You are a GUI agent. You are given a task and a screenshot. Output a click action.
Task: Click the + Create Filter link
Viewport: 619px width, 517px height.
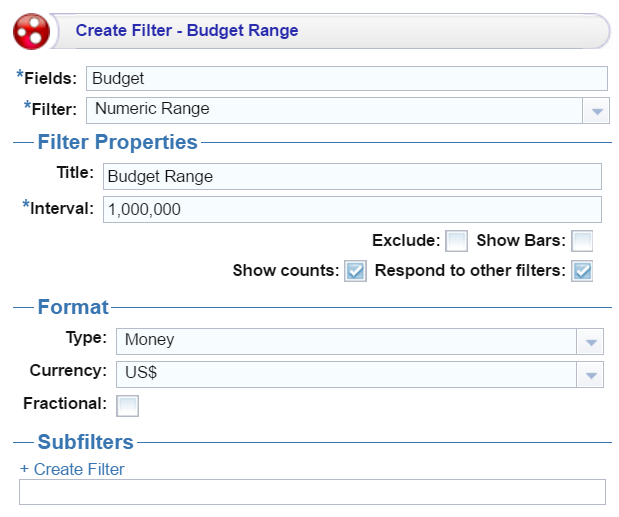(72, 469)
